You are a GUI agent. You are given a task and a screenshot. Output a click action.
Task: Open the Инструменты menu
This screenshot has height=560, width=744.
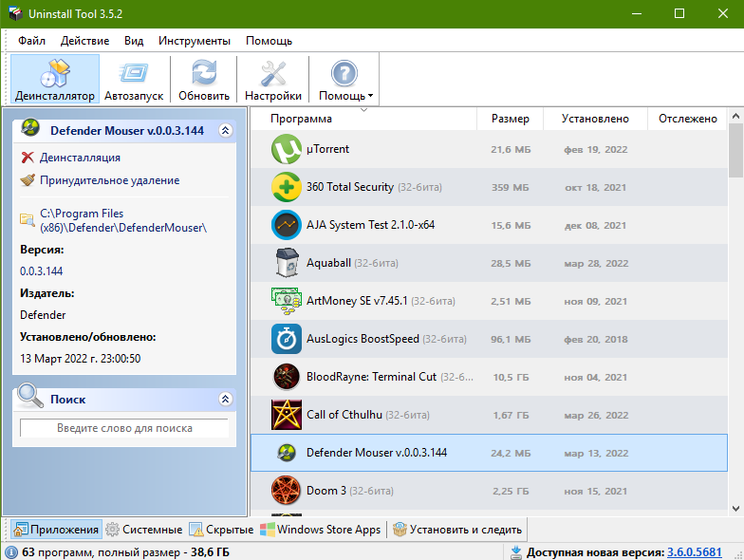(x=194, y=41)
